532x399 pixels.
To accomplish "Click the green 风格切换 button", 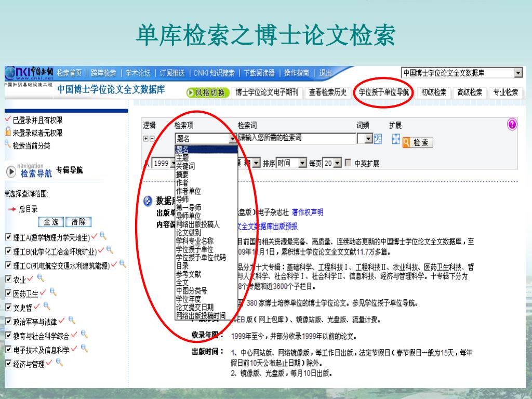I will pyautogui.click(x=208, y=92).
